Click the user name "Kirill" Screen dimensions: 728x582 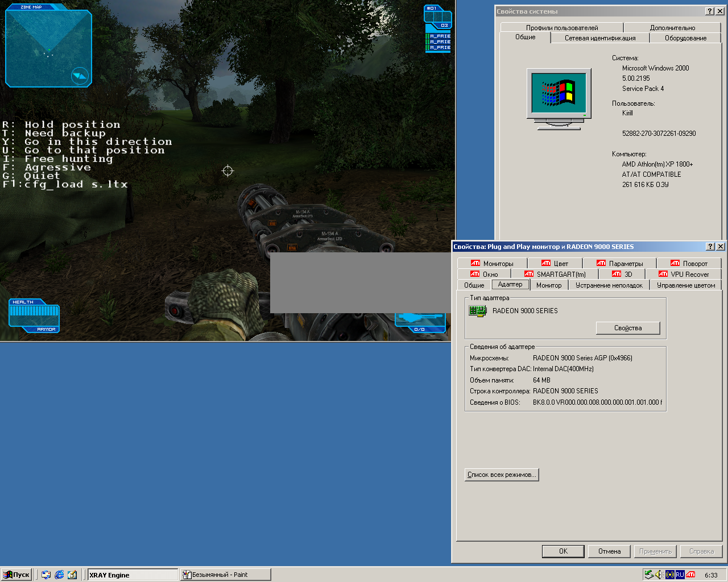click(627, 113)
